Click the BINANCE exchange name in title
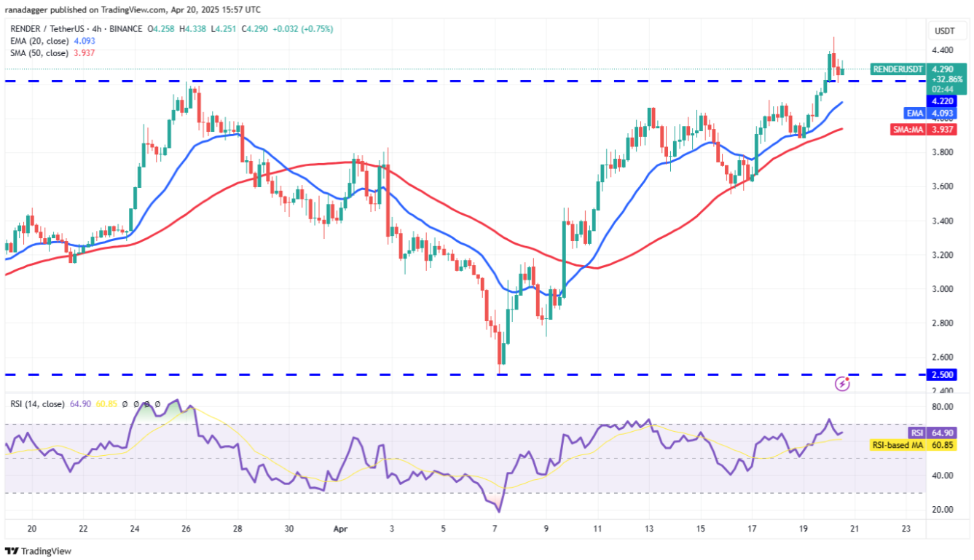Image resolution: width=974 pixels, height=560 pixels. tap(127, 29)
